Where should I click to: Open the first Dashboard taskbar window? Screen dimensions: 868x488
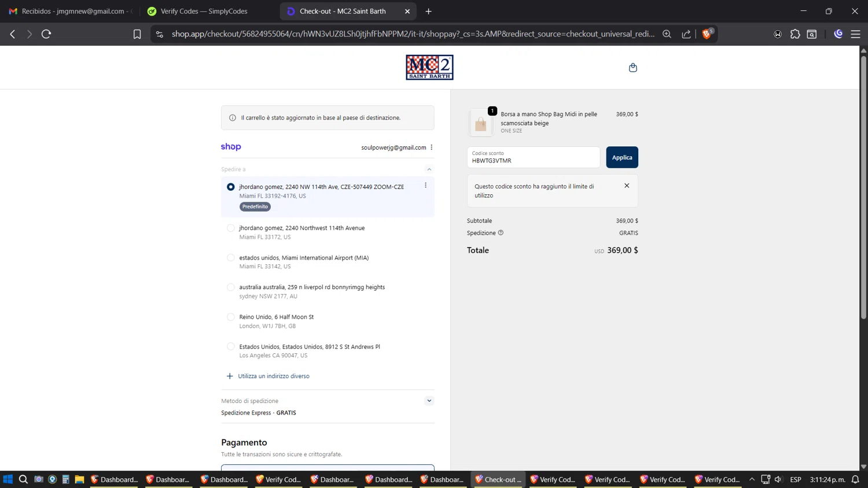114,479
